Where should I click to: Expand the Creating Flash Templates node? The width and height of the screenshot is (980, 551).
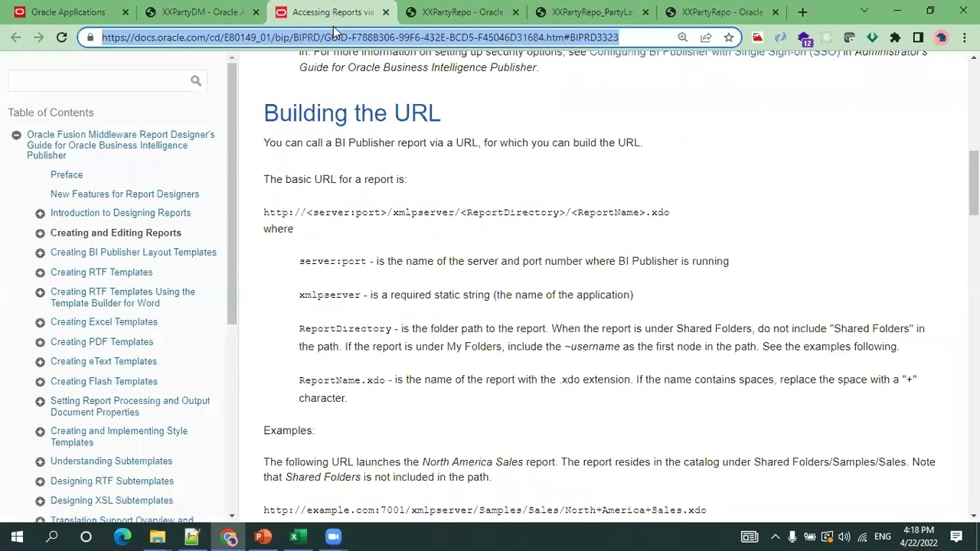tap(40, 382)
